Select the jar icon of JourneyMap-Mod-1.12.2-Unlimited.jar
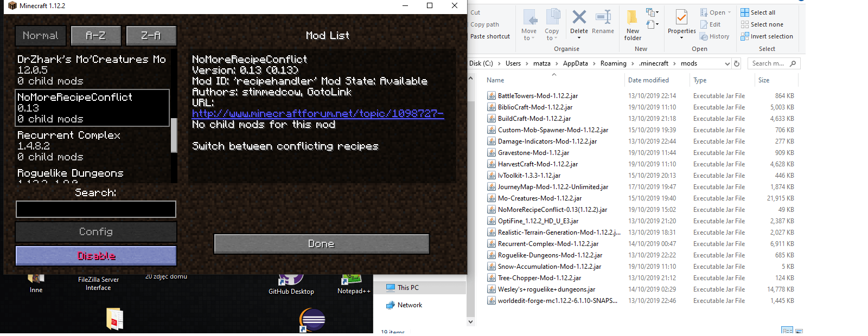The image size is (868, 336). pos(492,187)
